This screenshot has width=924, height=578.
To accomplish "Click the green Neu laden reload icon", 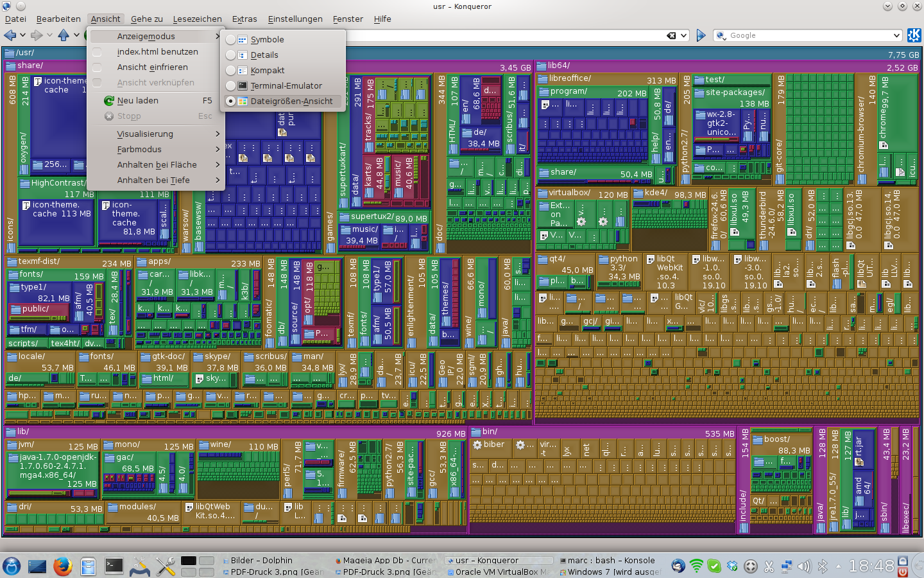I will point(109,101).
